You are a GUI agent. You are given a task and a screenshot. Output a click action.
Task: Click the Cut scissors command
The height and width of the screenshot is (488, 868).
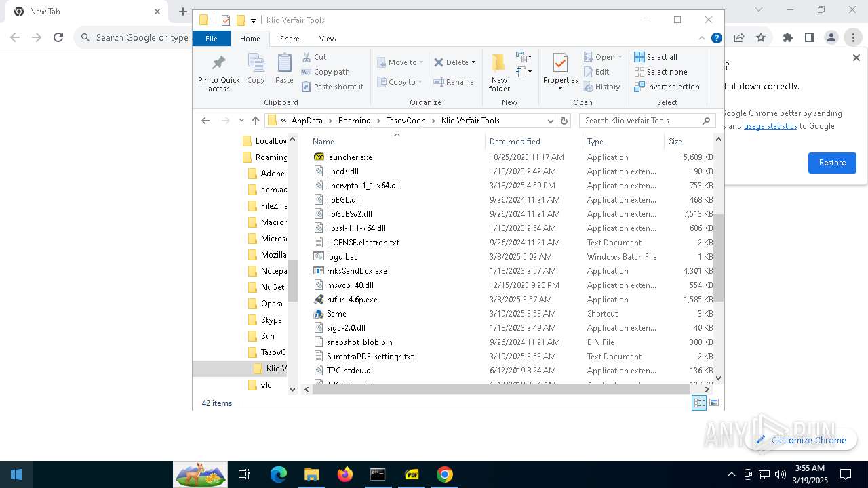pos(314,57)
